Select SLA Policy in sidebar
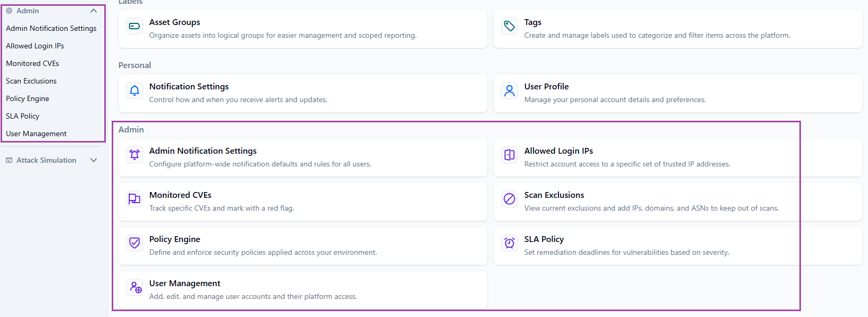Viewport: 868px width, 317px height. 23,116
